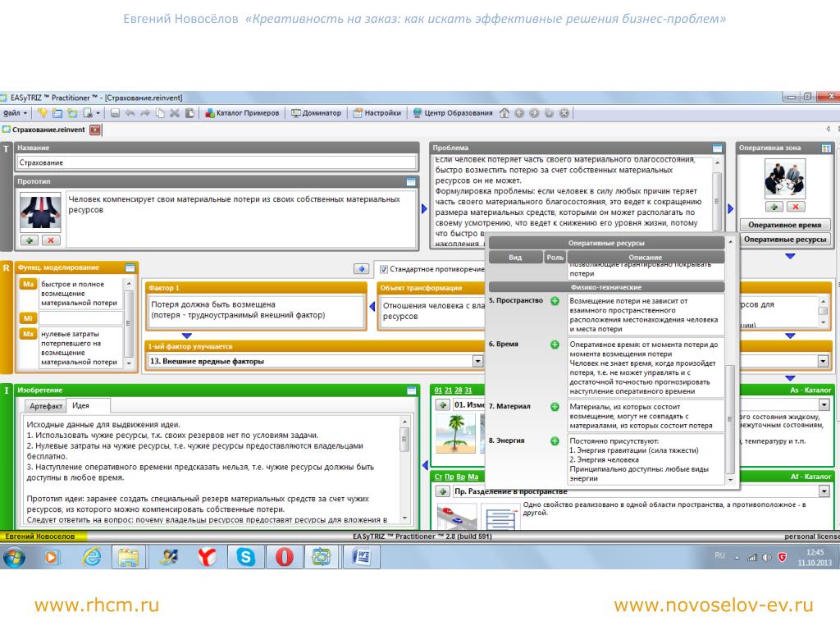Click blue down arrow under Оперативные ресурсы button

click(790, 257)
